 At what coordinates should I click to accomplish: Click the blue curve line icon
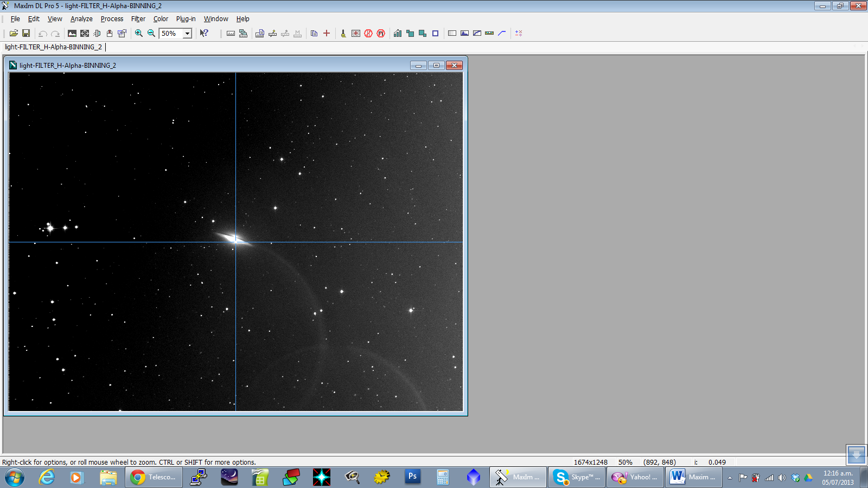click(502, 33)
